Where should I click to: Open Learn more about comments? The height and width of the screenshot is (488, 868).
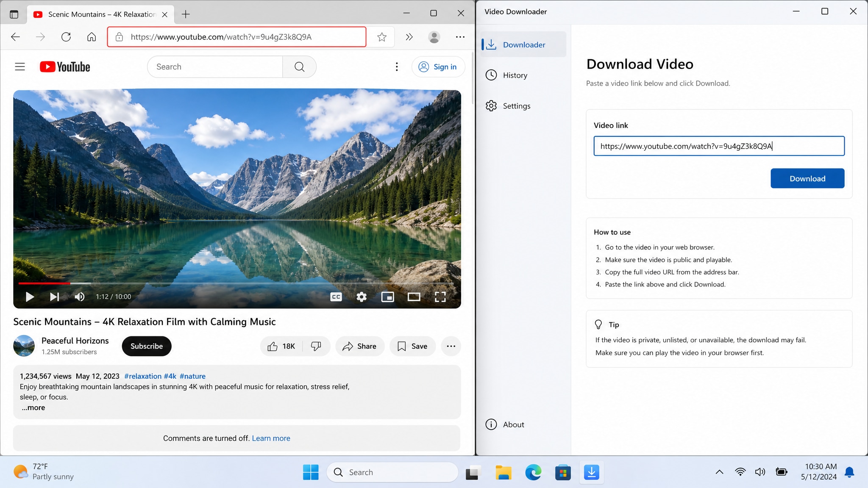tap(271, 438)
